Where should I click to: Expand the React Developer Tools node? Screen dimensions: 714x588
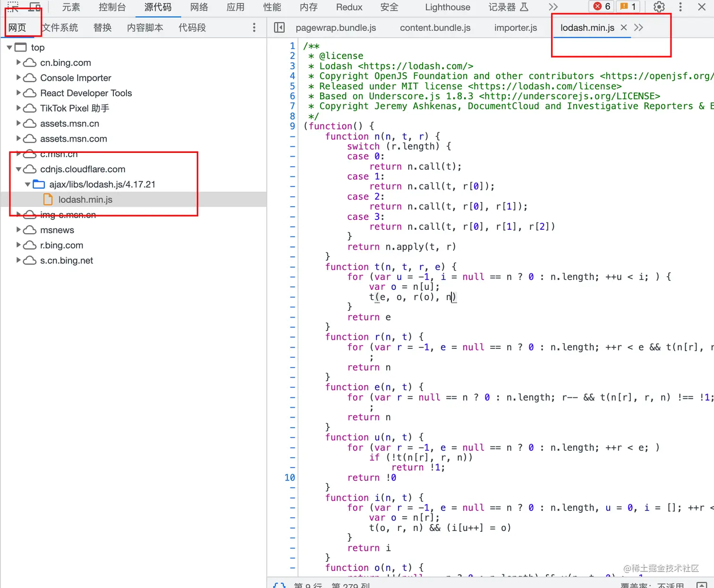coord(18,92)
